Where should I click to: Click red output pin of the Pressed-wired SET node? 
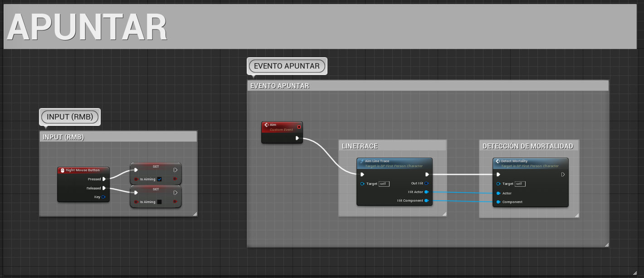[x=176, y=179]
